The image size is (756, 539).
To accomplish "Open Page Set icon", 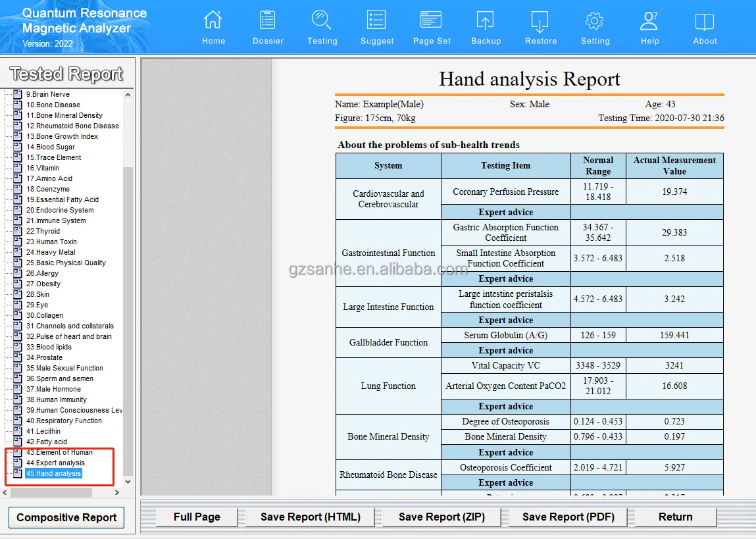I will 432,21.
